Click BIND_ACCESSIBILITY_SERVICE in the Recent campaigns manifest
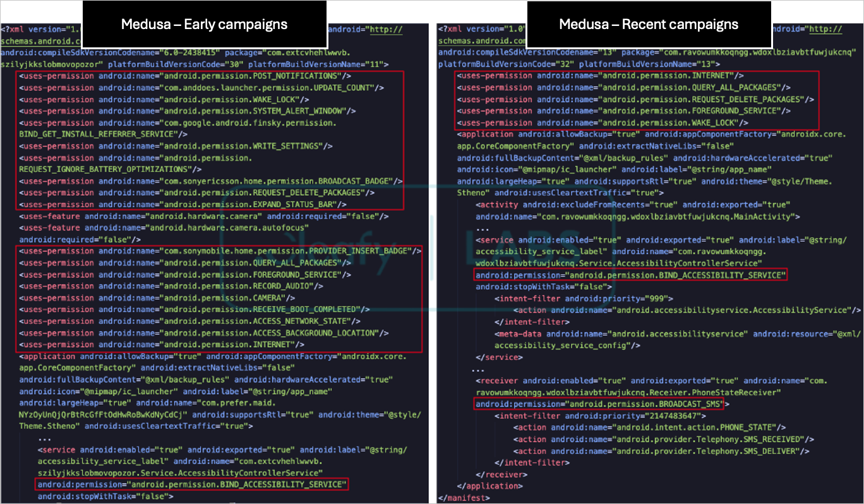 (631, 275)
